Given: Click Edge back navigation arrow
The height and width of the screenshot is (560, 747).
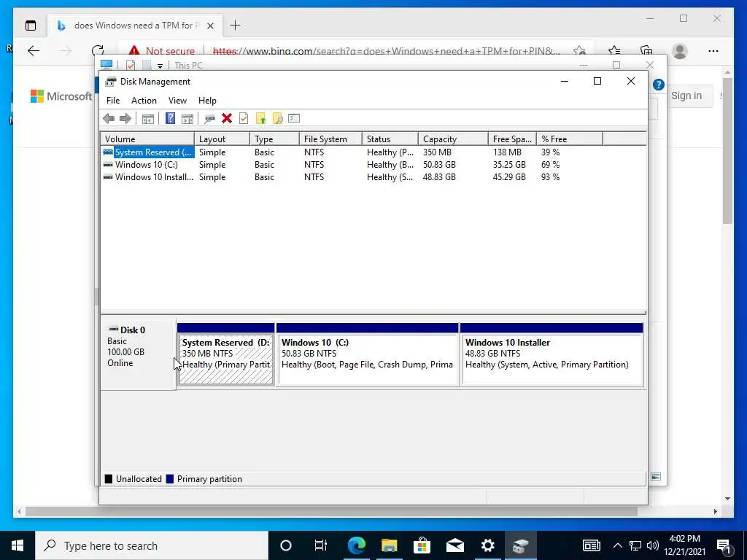Looking at the screenshot, I should pyautogui.click(x=34, y=51).
